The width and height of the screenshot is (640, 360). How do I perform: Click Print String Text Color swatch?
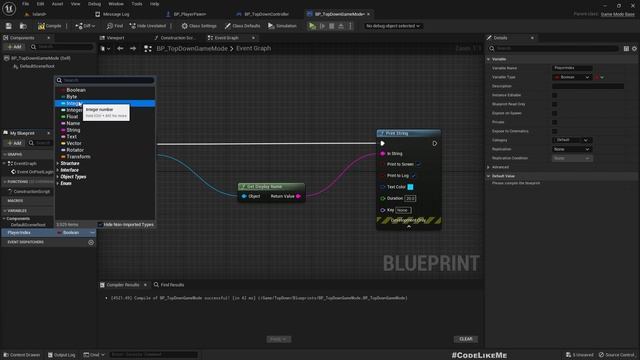(410, 187)
